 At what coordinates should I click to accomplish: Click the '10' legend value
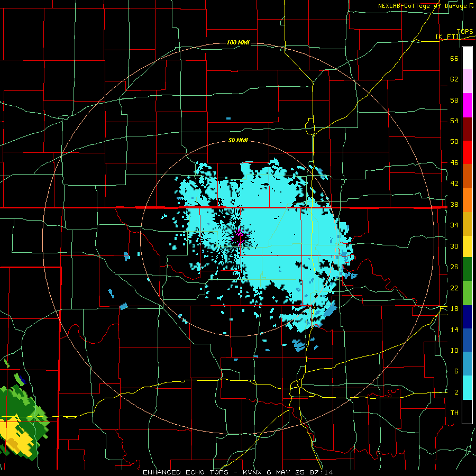click(x=454, y=350)
